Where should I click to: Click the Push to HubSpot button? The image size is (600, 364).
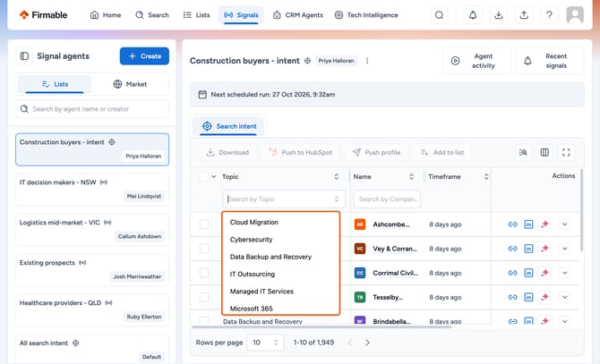click(300, 152)
